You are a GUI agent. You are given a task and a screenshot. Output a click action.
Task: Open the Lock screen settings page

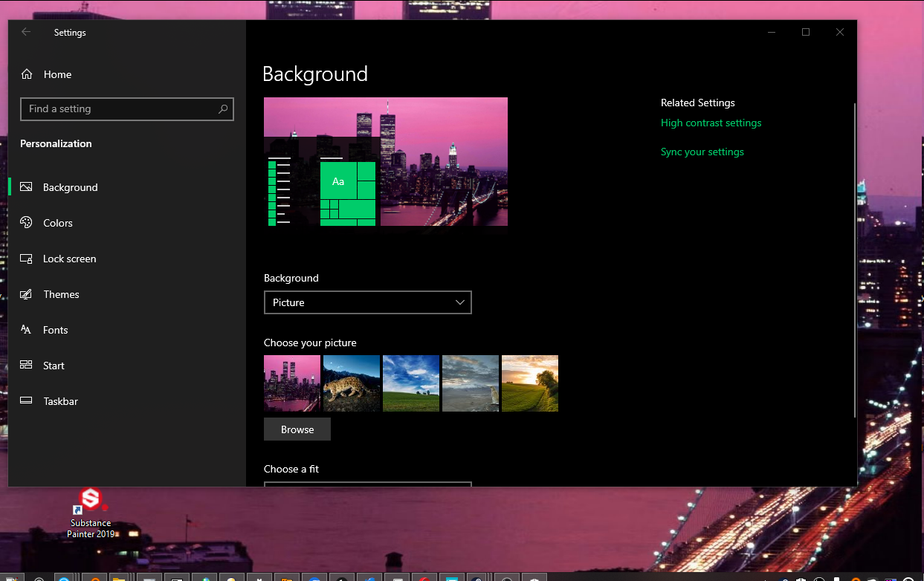tap(127, 259)
